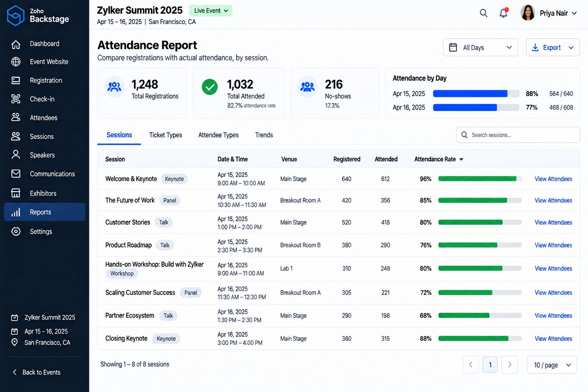Switch to the Ticket Types tab
Screen dimensions: 588x392
click(x=165, y=135)
